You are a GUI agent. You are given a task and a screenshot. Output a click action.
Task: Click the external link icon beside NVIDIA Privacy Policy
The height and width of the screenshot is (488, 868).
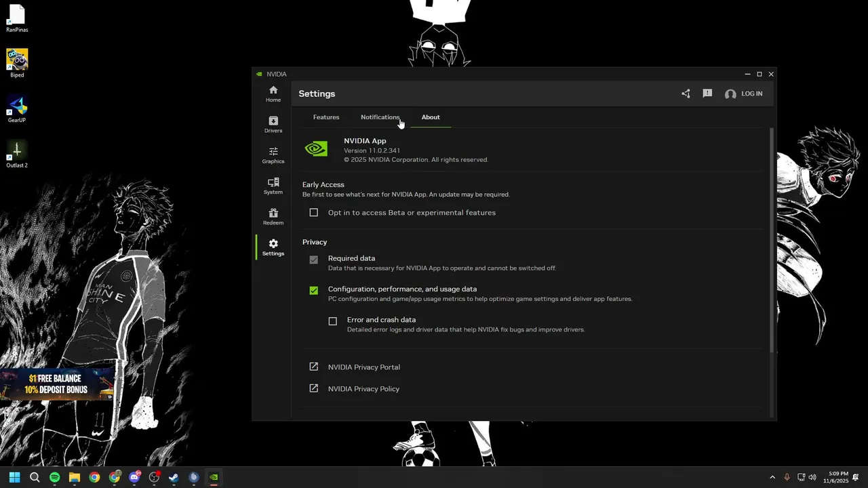click(313, 388)
